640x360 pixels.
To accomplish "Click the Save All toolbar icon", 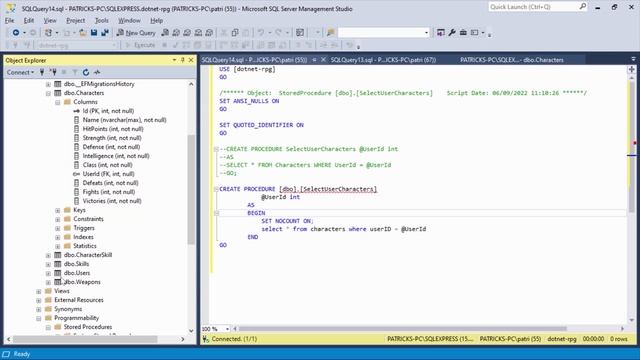I will point(105,33).
